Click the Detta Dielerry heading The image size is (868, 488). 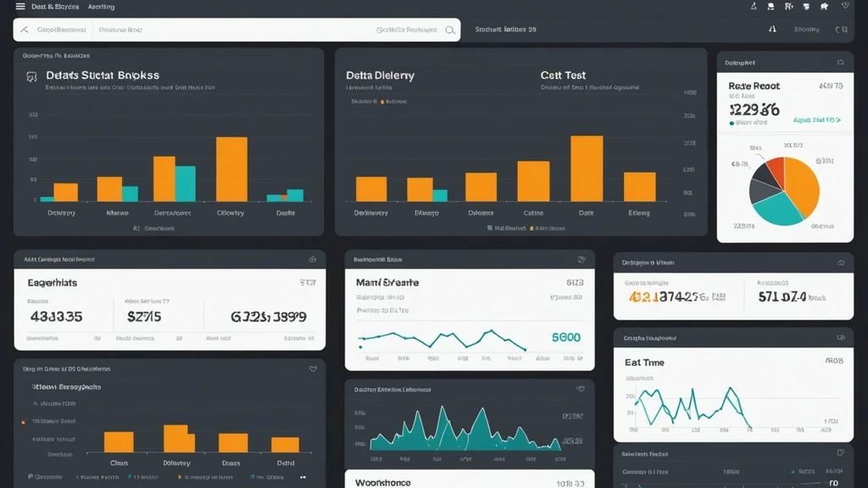pyautogui.click(x=381, y=75)
